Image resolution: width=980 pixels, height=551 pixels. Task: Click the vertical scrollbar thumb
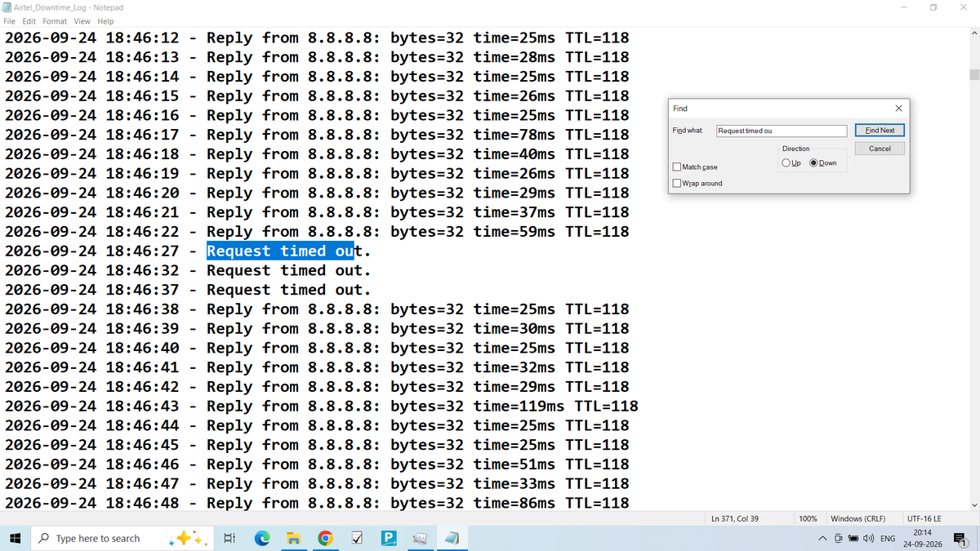pos(973,76)
